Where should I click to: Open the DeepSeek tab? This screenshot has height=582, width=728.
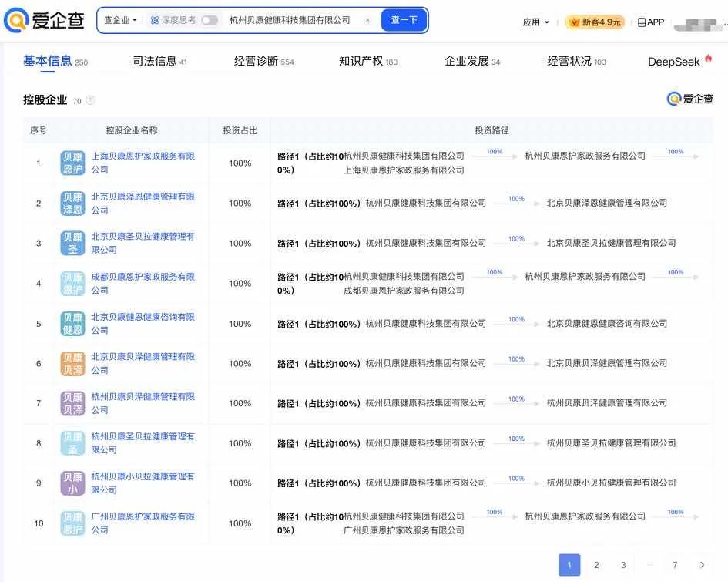click(x=679, y=62)
